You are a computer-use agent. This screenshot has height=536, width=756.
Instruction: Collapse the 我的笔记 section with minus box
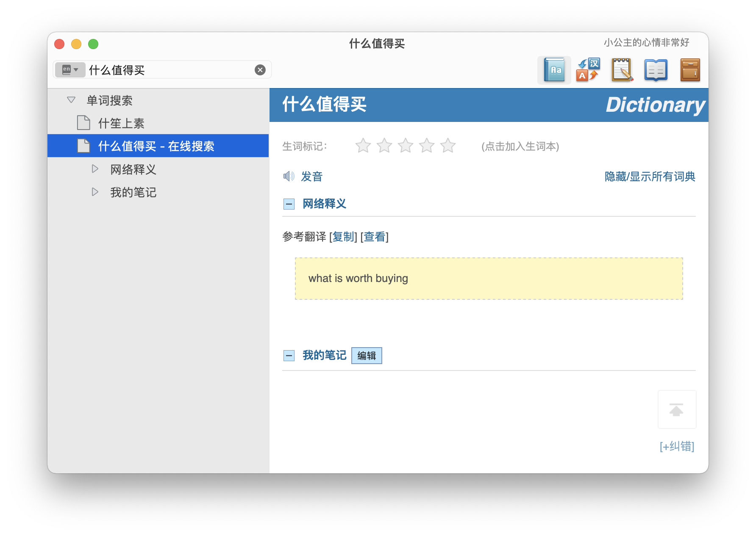[289, 356]
